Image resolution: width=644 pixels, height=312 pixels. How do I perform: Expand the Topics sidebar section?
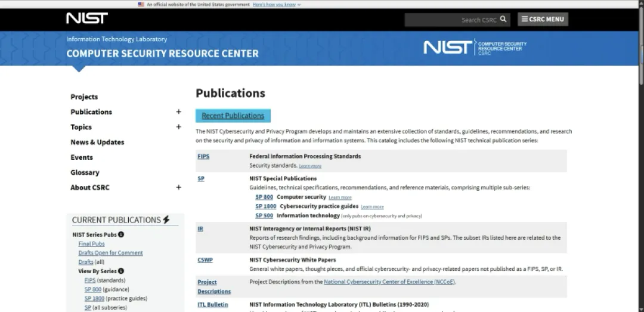click(178, 127)
